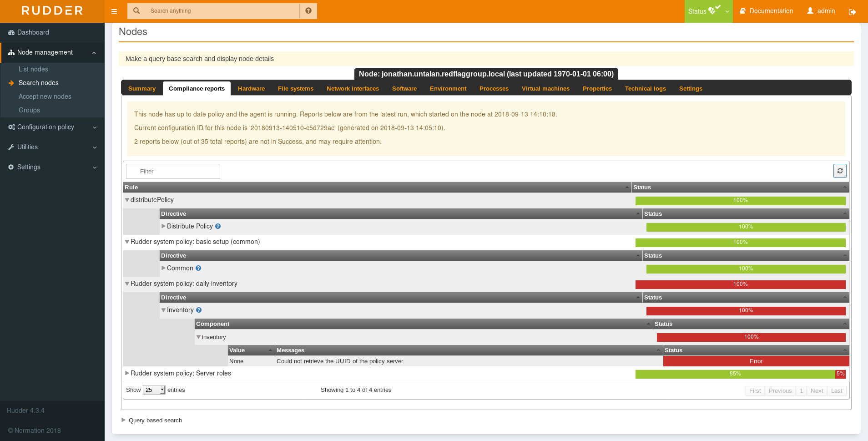868x441 pixels.
Task: Collapse the Node management menu
Action: [x=52, y=52]
